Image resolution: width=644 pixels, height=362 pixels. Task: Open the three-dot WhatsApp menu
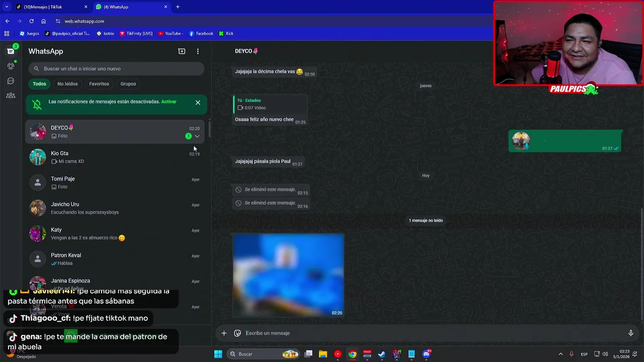pos(198,51)
